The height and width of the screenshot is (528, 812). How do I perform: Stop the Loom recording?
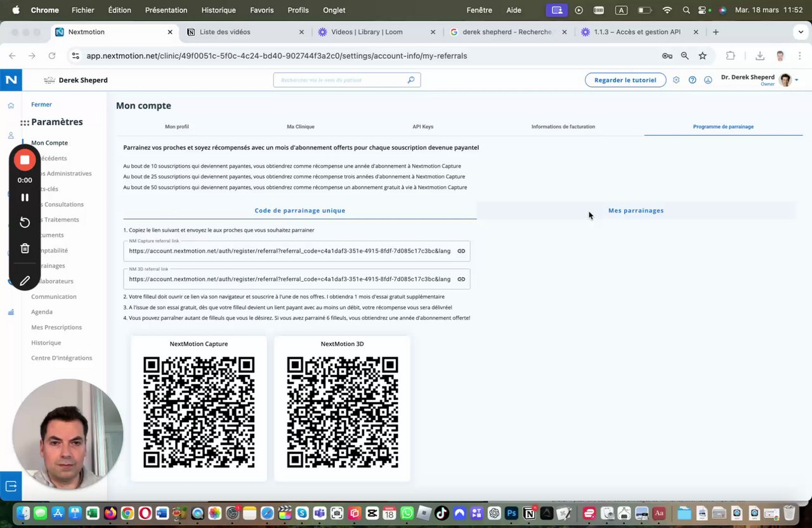pyautogui.click(x=25, y=160)
